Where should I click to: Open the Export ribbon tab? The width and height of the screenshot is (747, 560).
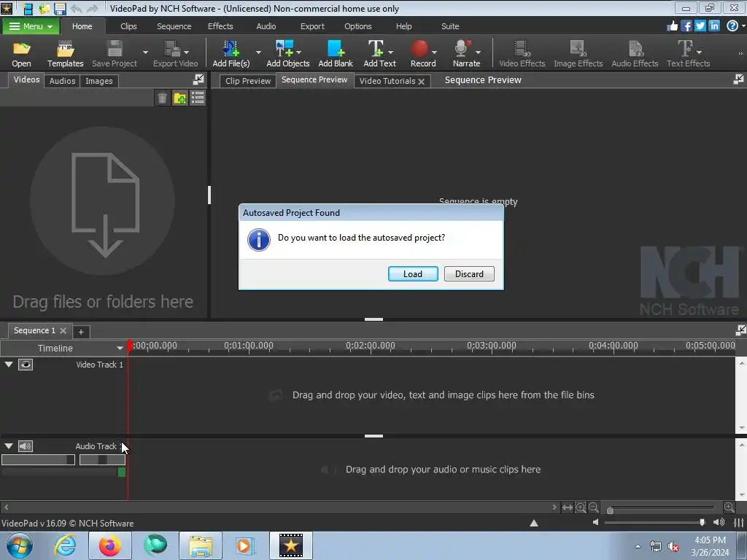tap(312, 26)
